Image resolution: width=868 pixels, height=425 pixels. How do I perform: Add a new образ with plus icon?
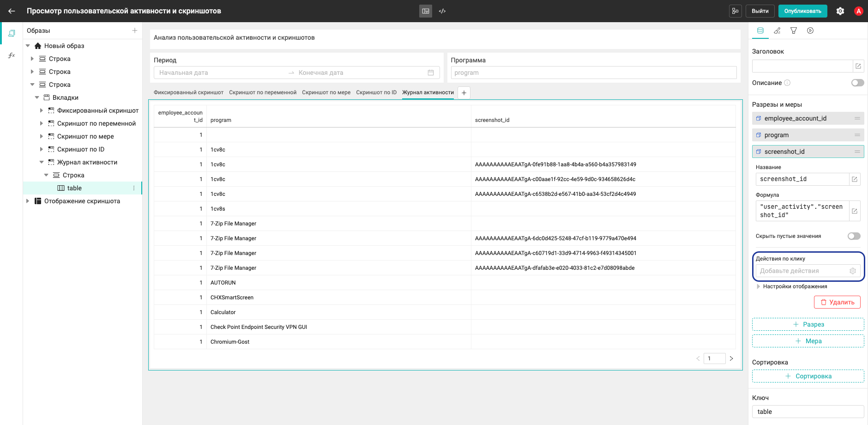tap(135, 30)
